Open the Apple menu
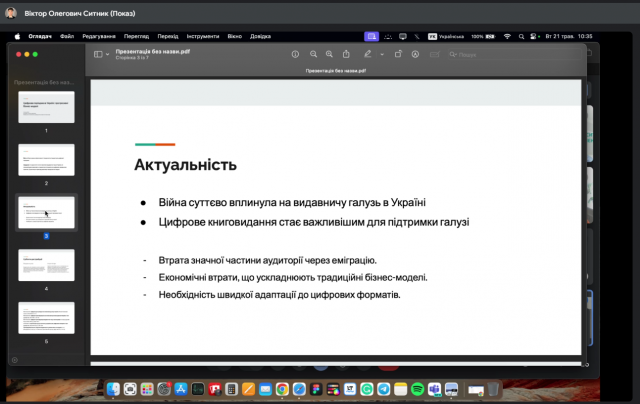 click(17, 36)
